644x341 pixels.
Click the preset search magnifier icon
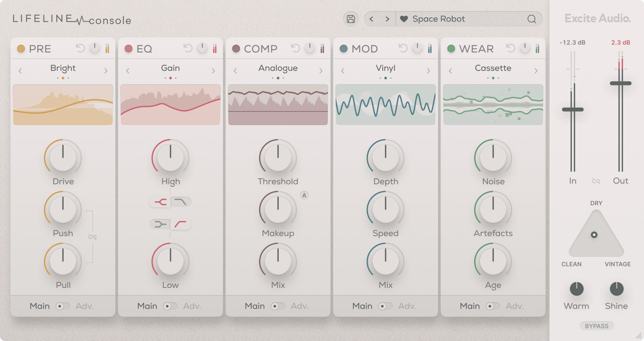pyautogui.click(x=532, y=19)
